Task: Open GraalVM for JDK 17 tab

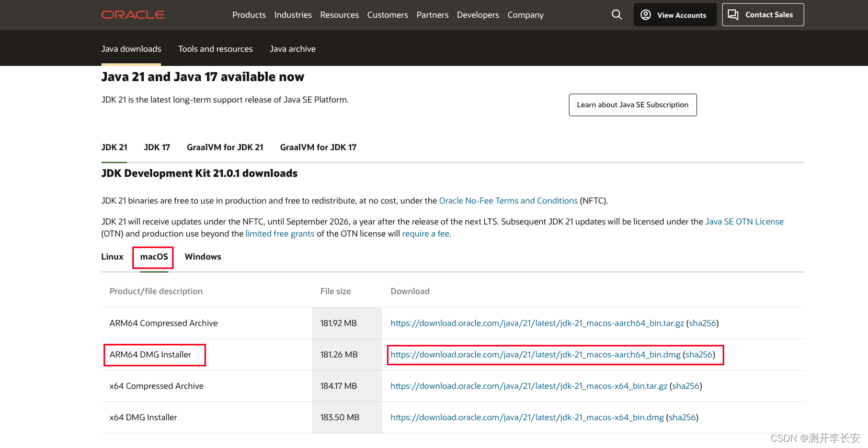Action: [318, 147]
